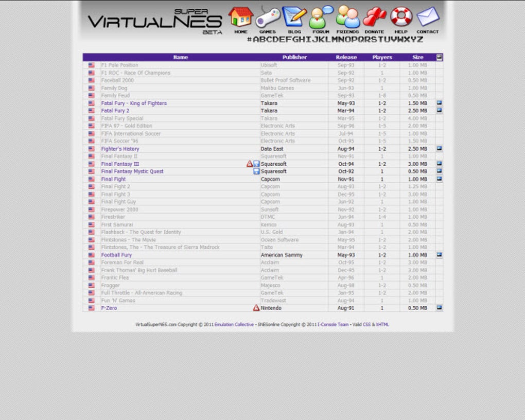This screenshot has height=420, width=525.
Task: Click the Super VirtualNES logo
Action: point(155,22)
